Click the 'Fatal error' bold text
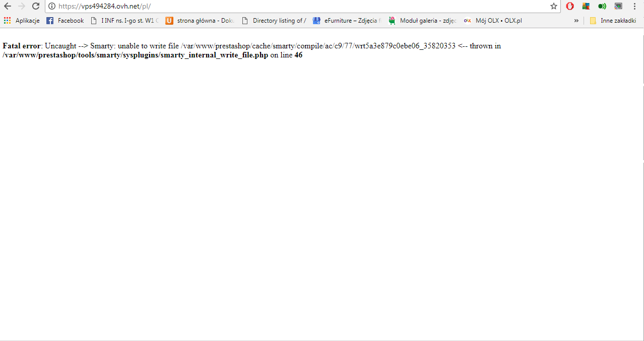Screen dimensions: 644x341 (22, 46)
